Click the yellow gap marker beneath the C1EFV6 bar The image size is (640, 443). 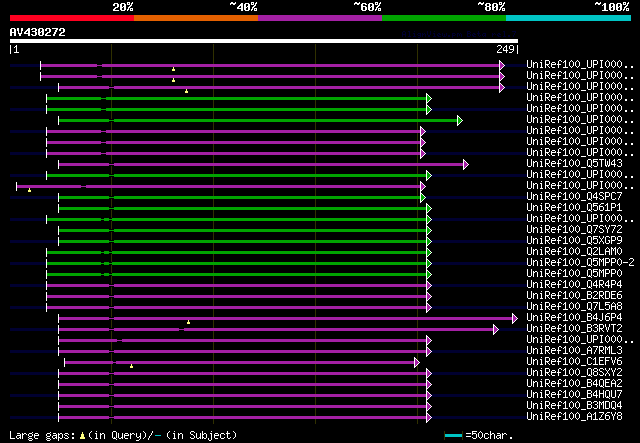tap(131, 366)
